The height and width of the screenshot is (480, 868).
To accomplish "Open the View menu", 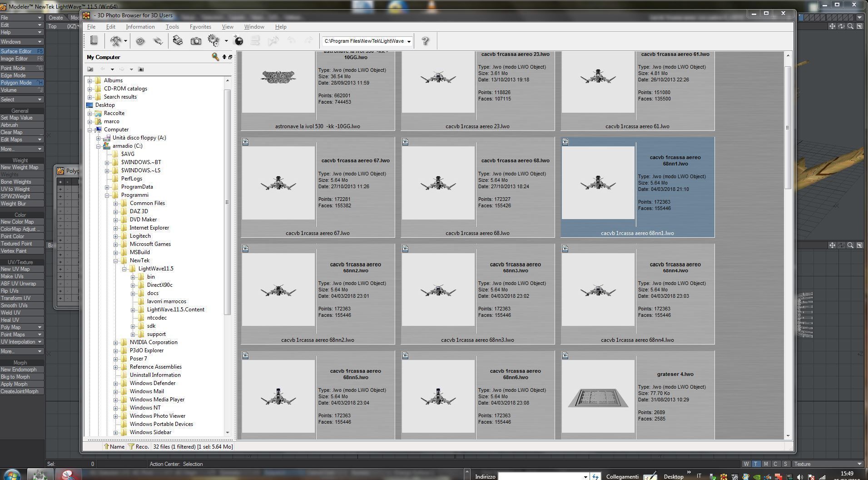I will pyautogui.click(x=228, y=27).
